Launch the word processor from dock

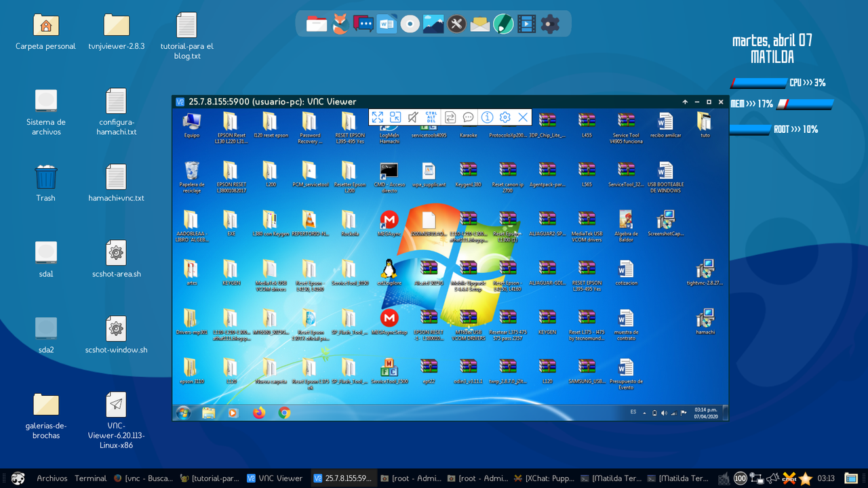click(387, 24)
